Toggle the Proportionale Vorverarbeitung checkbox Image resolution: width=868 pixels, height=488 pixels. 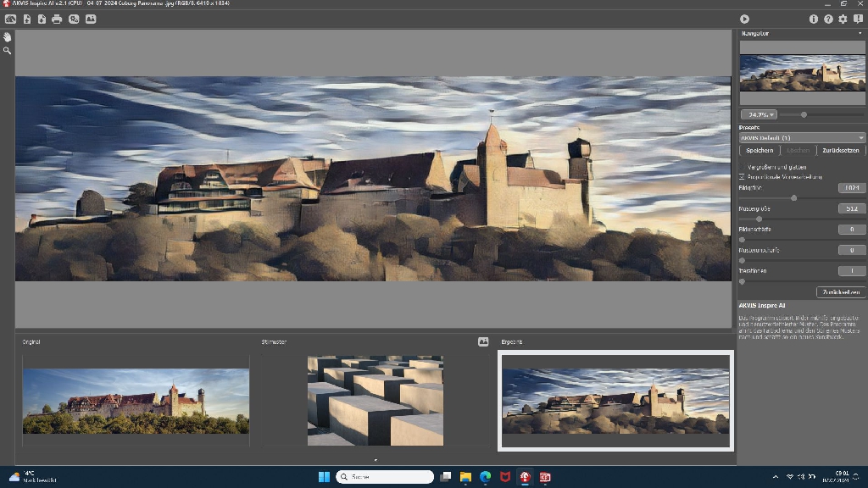pyautogui.click(x=742, y=177)
